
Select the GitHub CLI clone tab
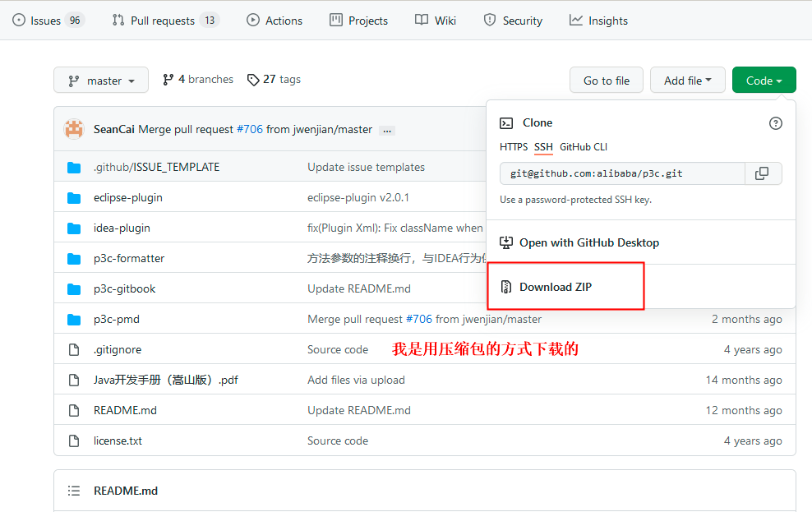tap(584, 147)
